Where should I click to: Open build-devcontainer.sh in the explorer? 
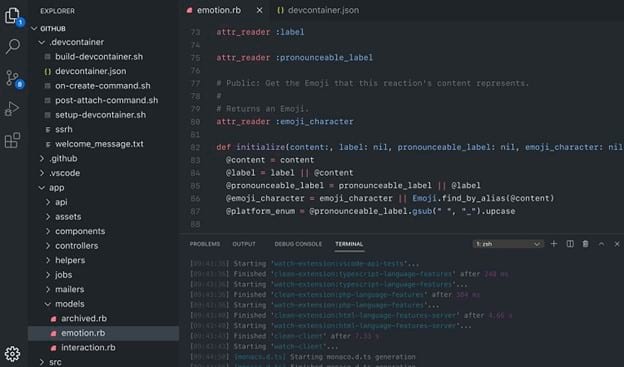coord(99,57)
